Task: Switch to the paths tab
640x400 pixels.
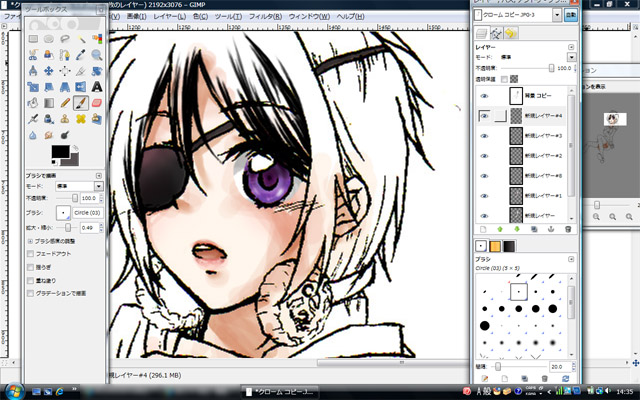Action: [496, 33]
